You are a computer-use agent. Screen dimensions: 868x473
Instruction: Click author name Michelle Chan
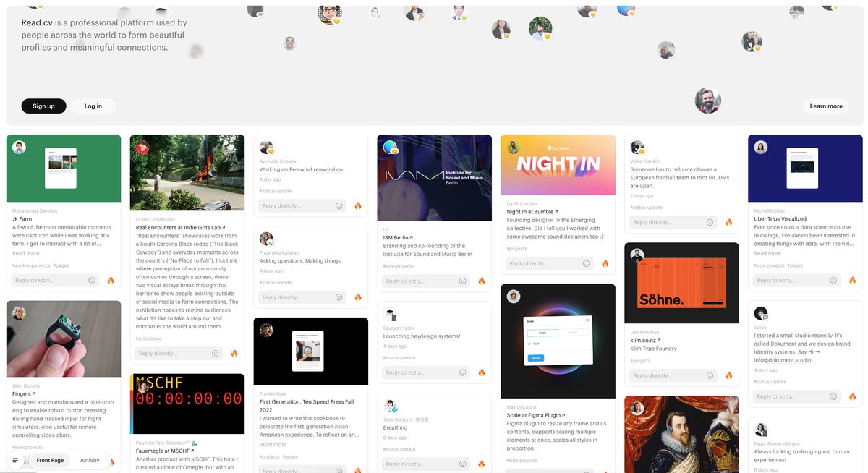769,211
